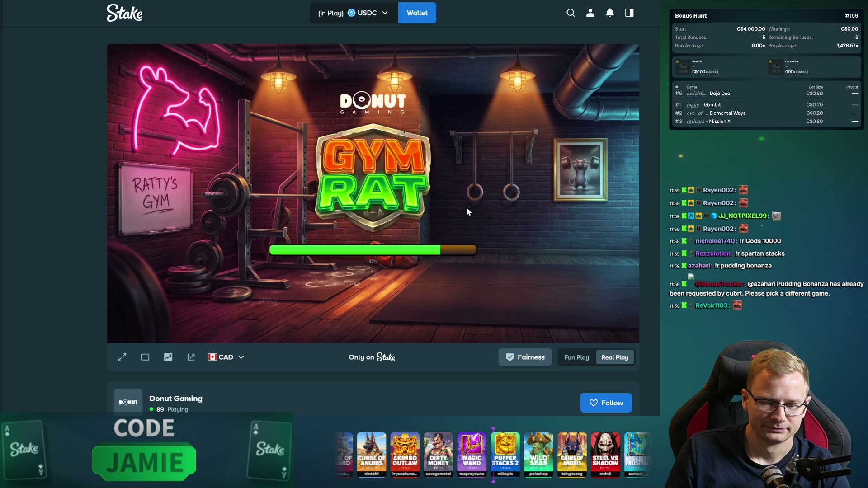Click azahari's username in chat
This screenshot has height=488, width=868.
(x=699, y=266)
